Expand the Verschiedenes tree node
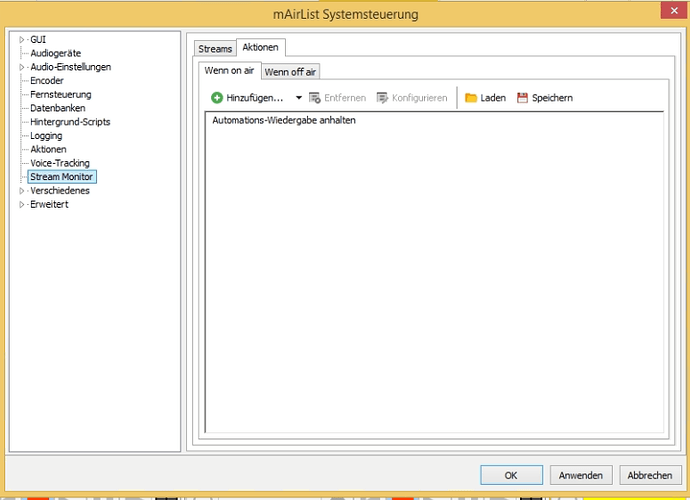 pos(22,190)
